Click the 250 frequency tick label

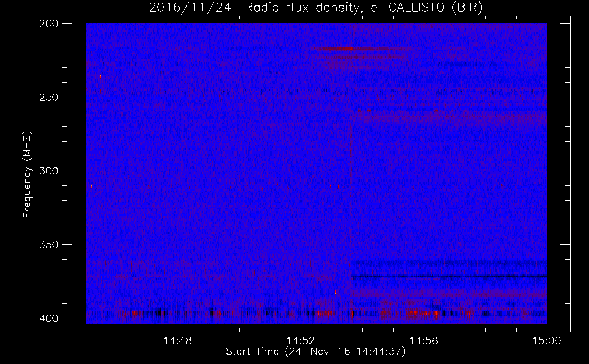pyautogui.click(x=48, y=97)
